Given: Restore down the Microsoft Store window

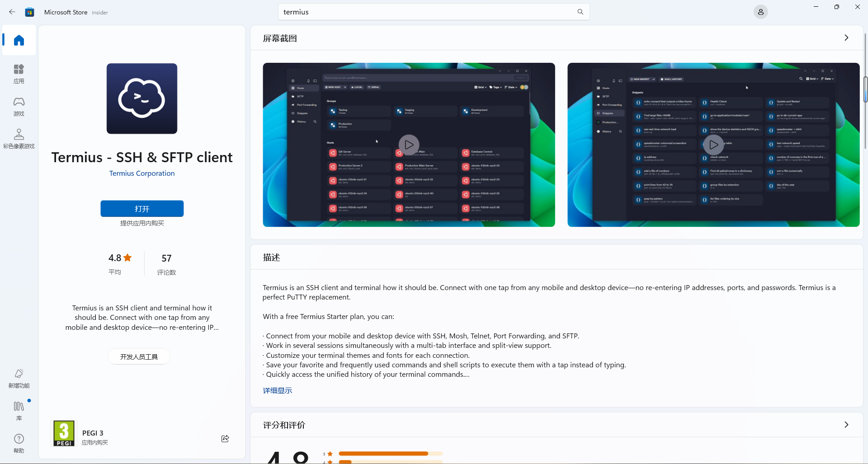Looking at the screenshot, I should point(837,7).
